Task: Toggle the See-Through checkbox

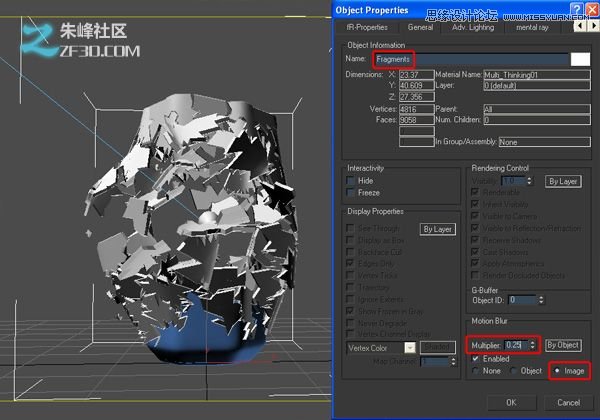Action: (x=350, y=228)
